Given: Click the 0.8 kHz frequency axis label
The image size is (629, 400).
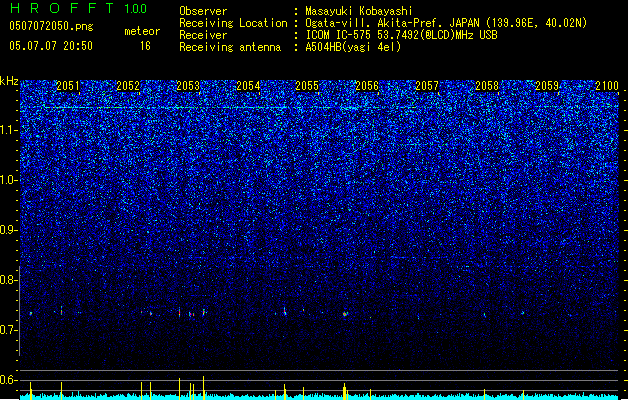Looking at the screenshot, I should 8,280.
